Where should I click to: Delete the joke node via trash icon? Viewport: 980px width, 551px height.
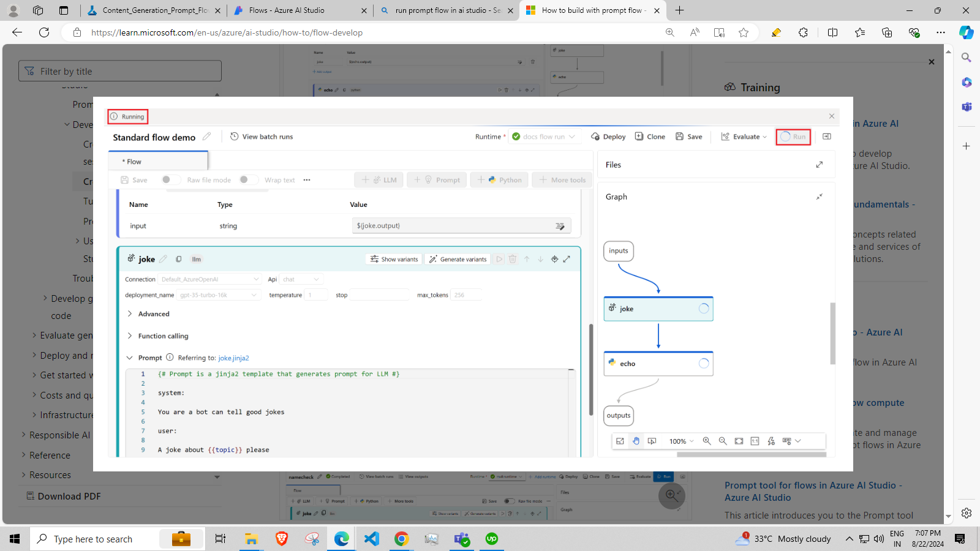click(513, 259)
